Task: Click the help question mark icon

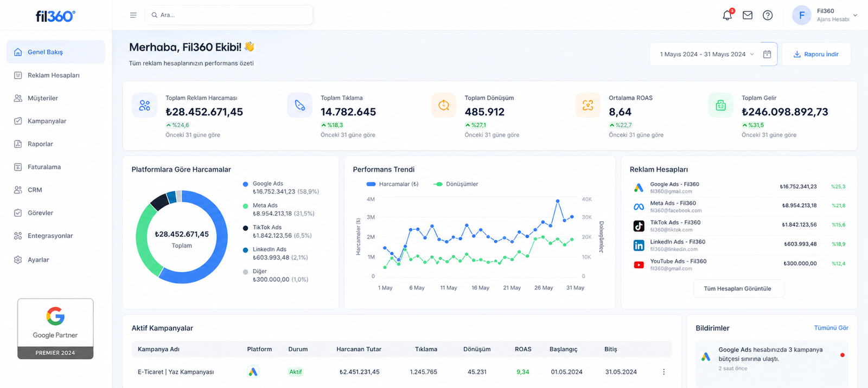Action: point(768,15)
